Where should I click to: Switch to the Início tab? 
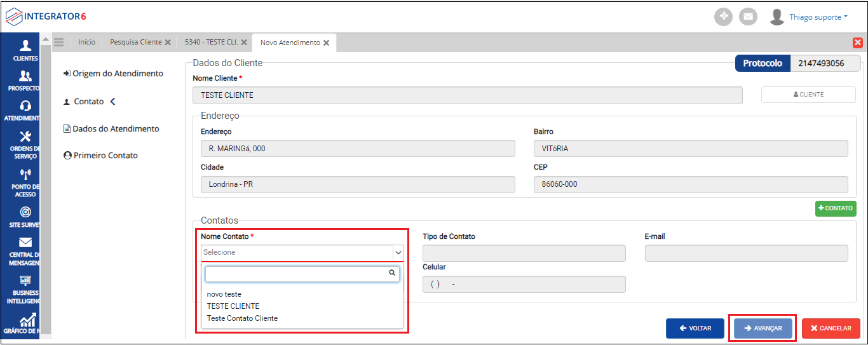click(86, 43)
